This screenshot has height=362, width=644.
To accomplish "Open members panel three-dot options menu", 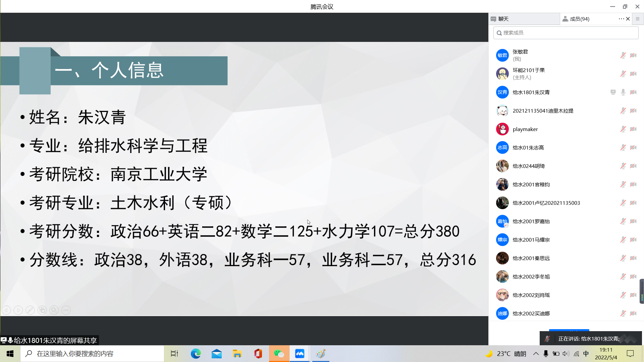I will [621, 19].
